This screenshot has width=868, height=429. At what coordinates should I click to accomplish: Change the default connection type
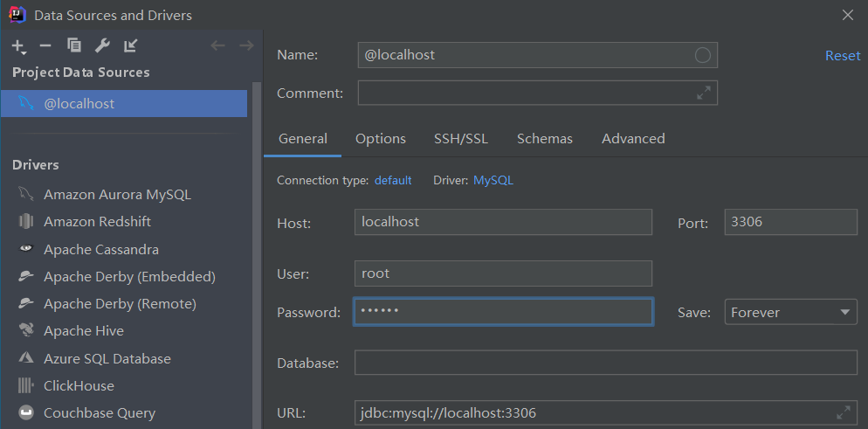tap(393, 181)
